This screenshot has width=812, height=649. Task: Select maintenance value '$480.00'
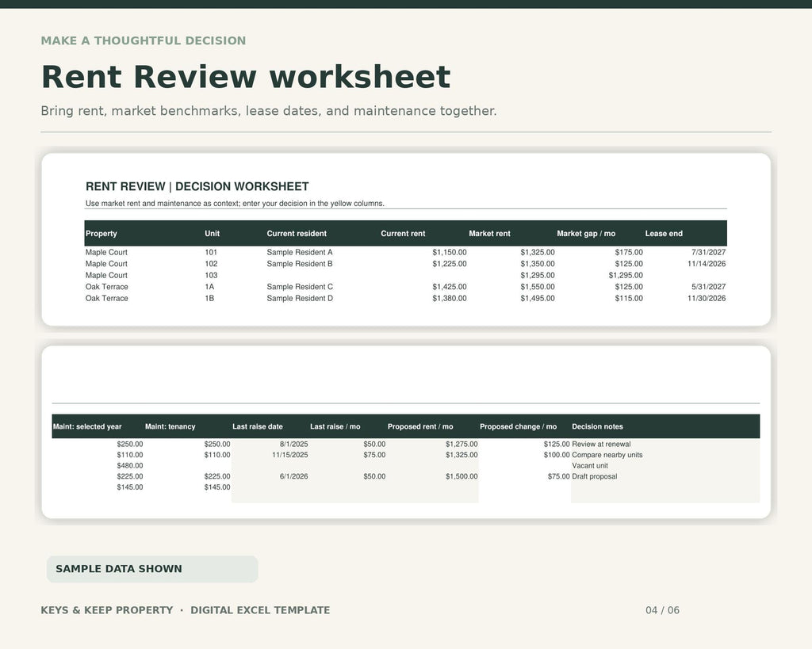tap(129, 465)
